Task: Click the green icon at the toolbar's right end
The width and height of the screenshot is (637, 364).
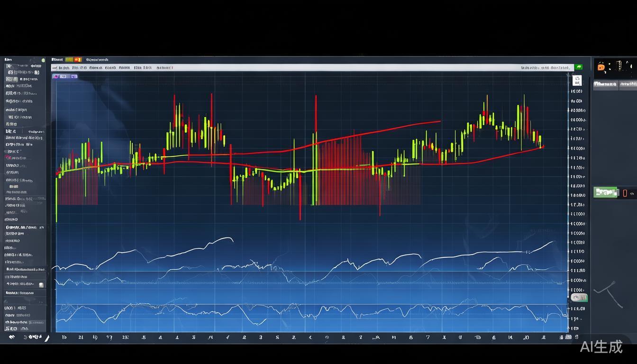Action: (x=578, y=67)
